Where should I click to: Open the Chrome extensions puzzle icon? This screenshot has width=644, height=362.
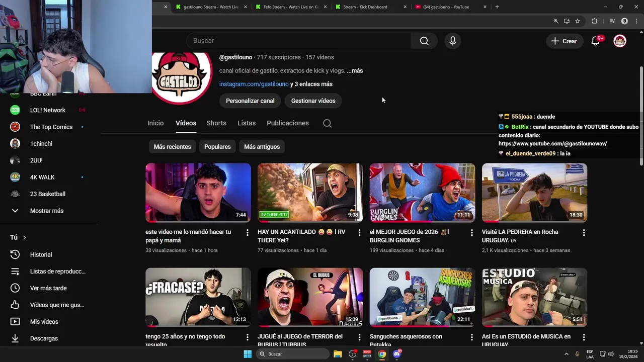click(x=594, y=21)
